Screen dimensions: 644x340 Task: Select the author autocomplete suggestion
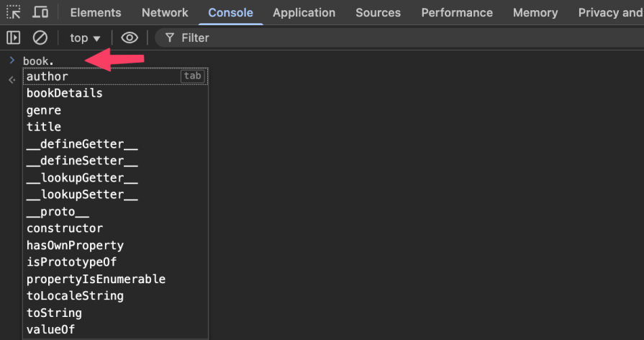tap(47, 76)
